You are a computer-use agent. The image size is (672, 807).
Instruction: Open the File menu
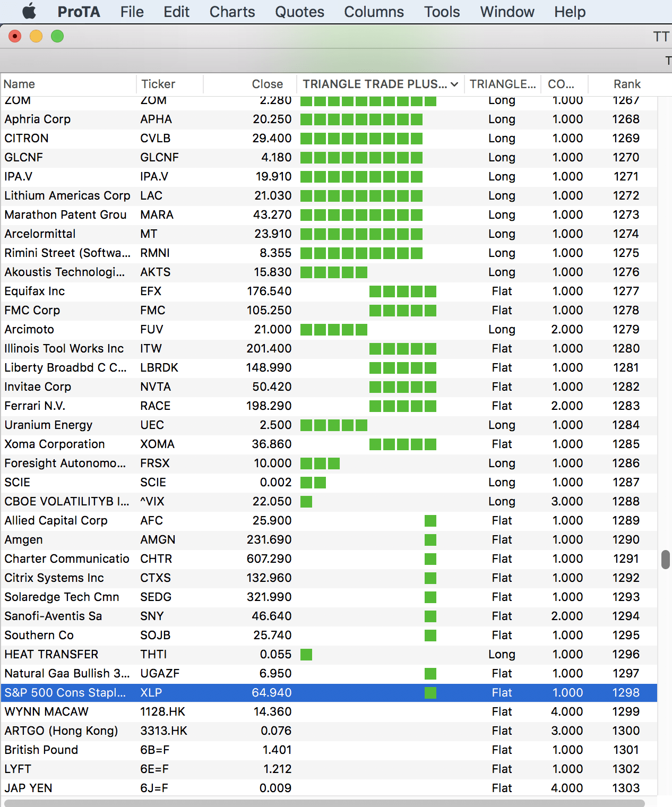(132, 12)
